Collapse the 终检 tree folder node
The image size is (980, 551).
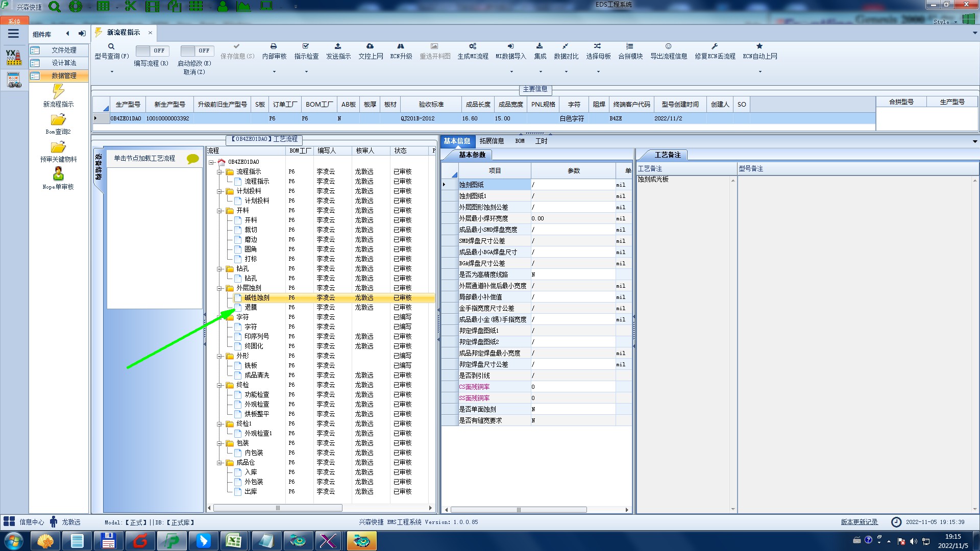[219, 385]
